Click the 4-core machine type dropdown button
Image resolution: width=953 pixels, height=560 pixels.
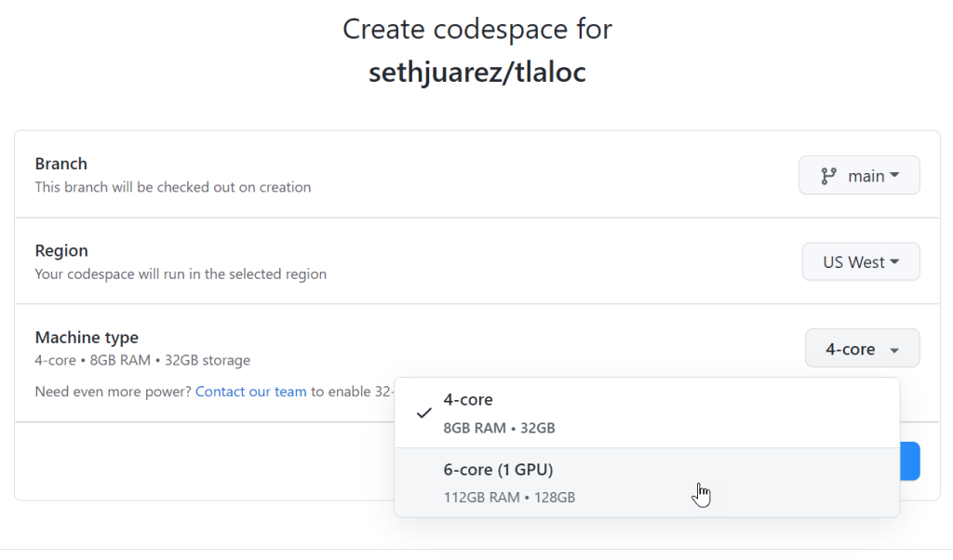coord(862,349)
